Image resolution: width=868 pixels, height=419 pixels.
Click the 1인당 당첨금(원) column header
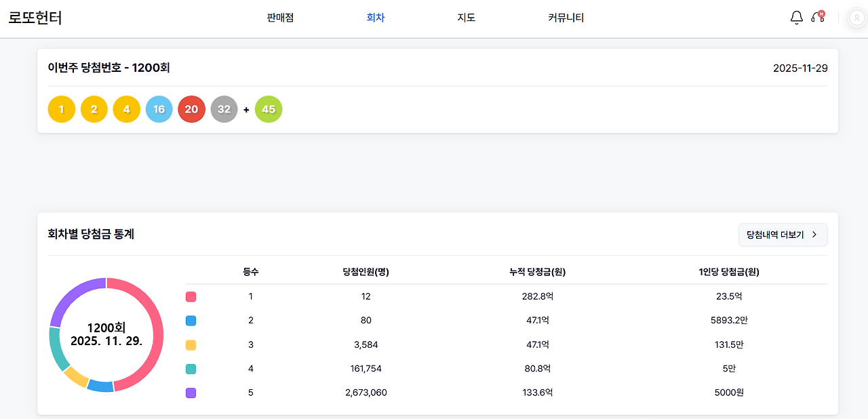729,272
